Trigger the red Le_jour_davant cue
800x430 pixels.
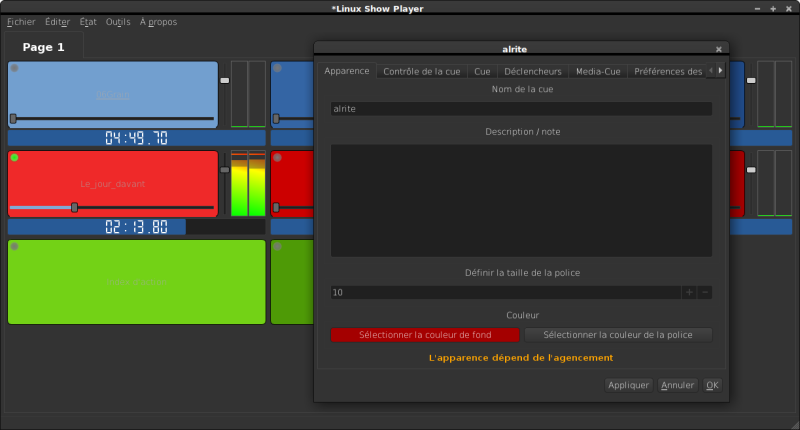tap(113, 184)
